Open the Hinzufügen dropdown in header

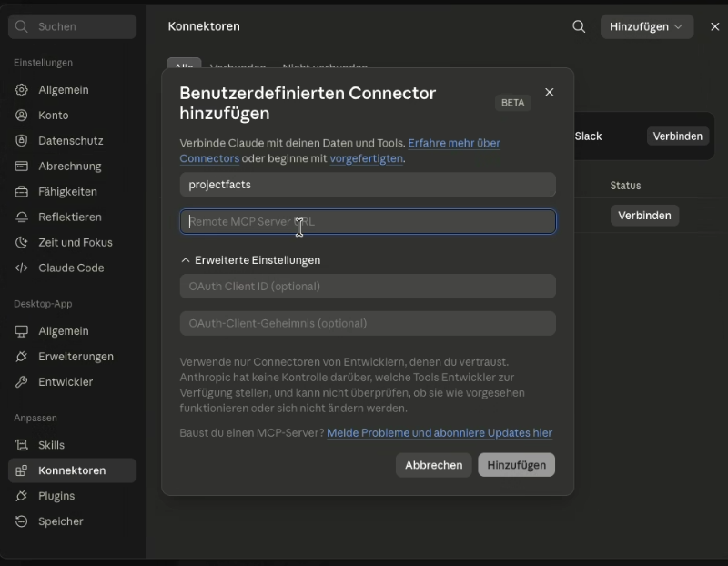tap(647, 26)
